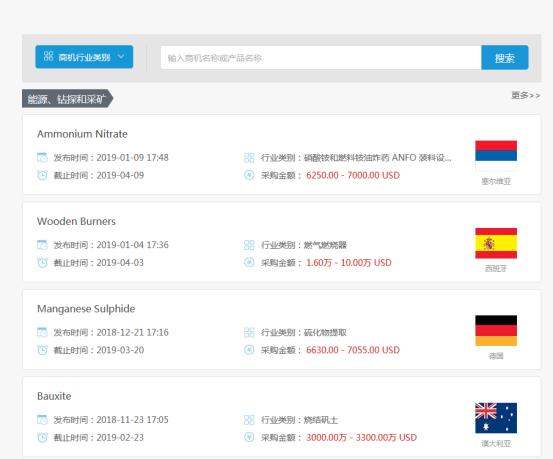Open the Manganese Sulphide listing title
Screen dimensions: 553x459
[86, 309]
